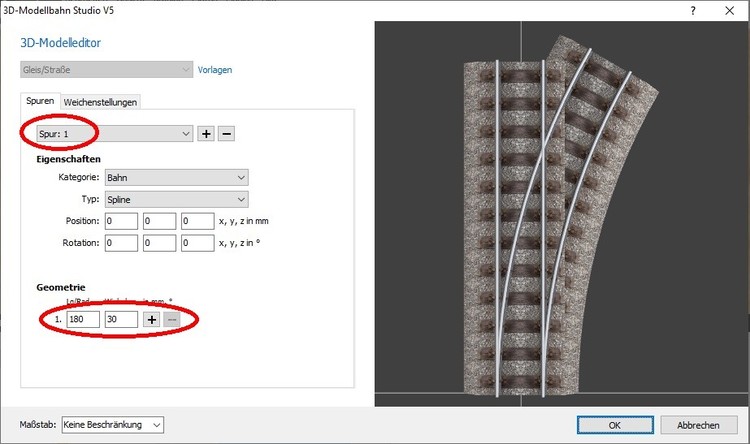The width and height of the screenshot is (750, 444).
Task: Expand the Typ dropdown showing Spline
Action: 176,200
